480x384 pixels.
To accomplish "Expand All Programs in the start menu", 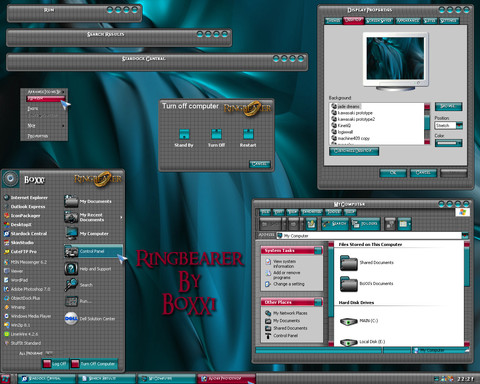I will point(36,353).
